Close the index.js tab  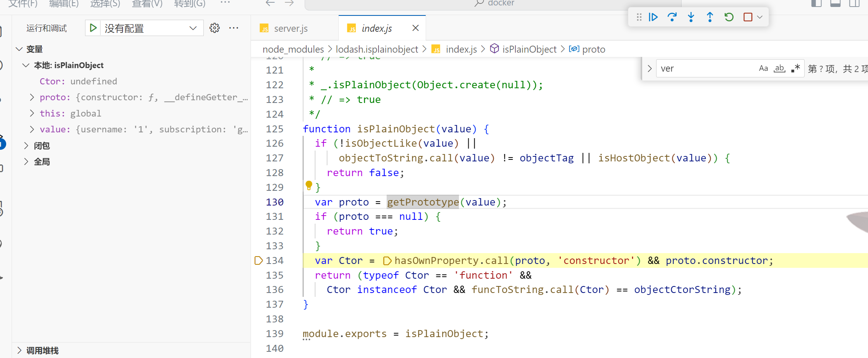click(416, 28)
